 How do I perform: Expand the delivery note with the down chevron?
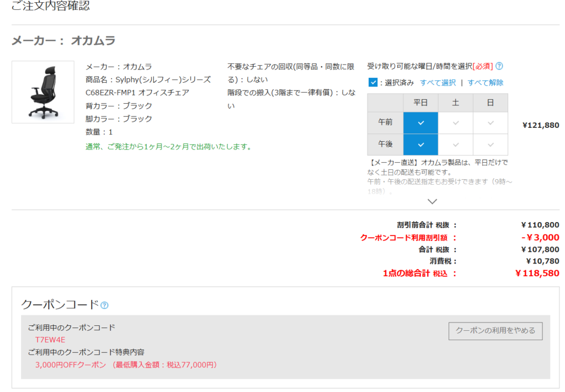click(432, 201)
